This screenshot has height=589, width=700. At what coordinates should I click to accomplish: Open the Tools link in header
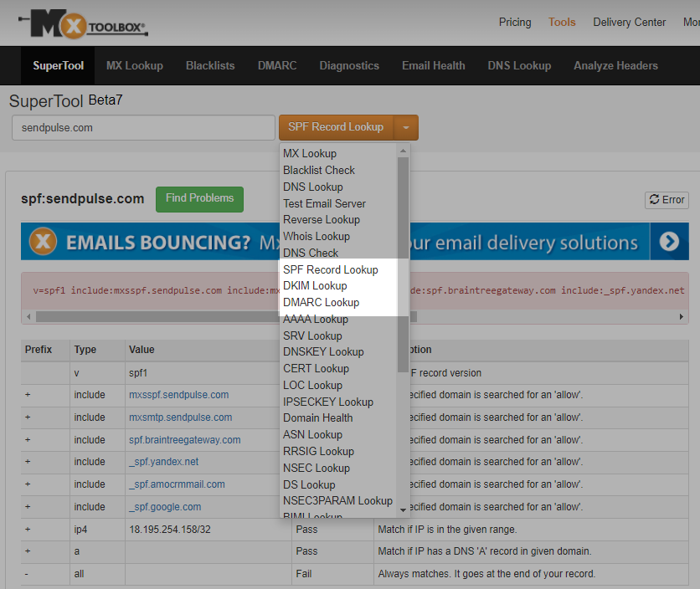click(x=562, y=23)
